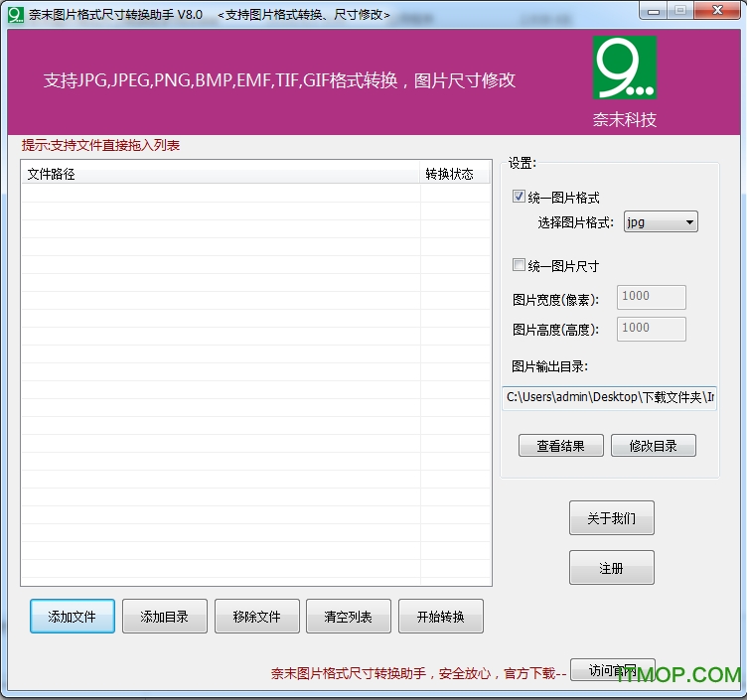The height and width of the screenshot is (700, 747).
Task: Open the 关于我们 dialog
Action: (x=611, y=517)
